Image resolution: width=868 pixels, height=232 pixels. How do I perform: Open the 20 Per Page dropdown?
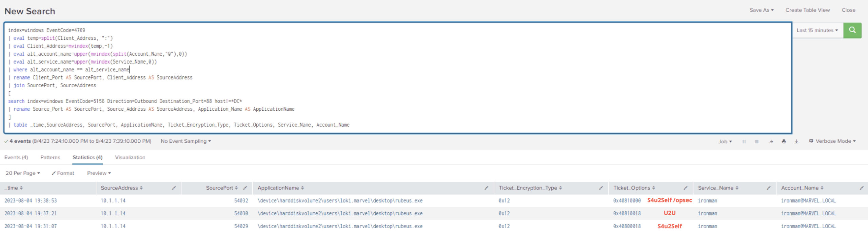point(23,173)
